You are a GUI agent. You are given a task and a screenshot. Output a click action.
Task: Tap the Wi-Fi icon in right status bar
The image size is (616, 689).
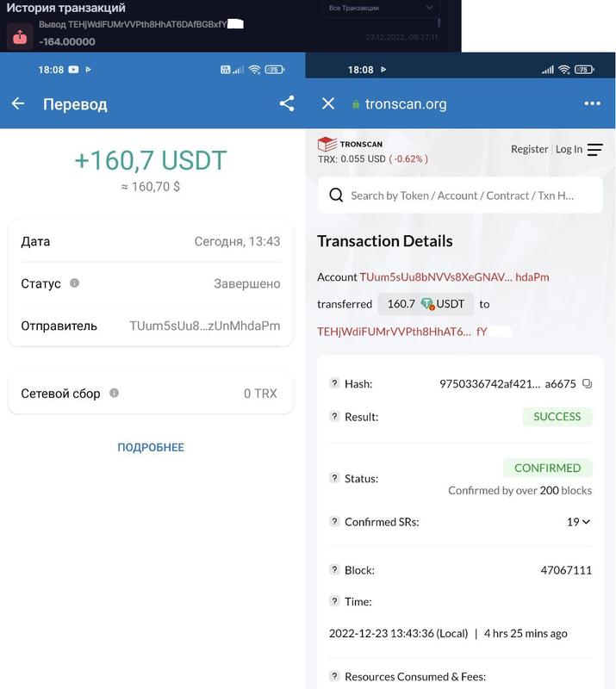coord(564,70)
